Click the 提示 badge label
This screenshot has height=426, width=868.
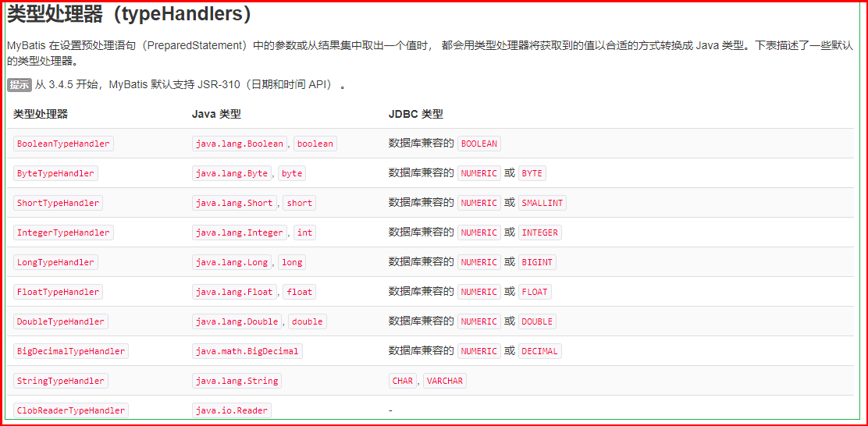click(x=20, y=85)
